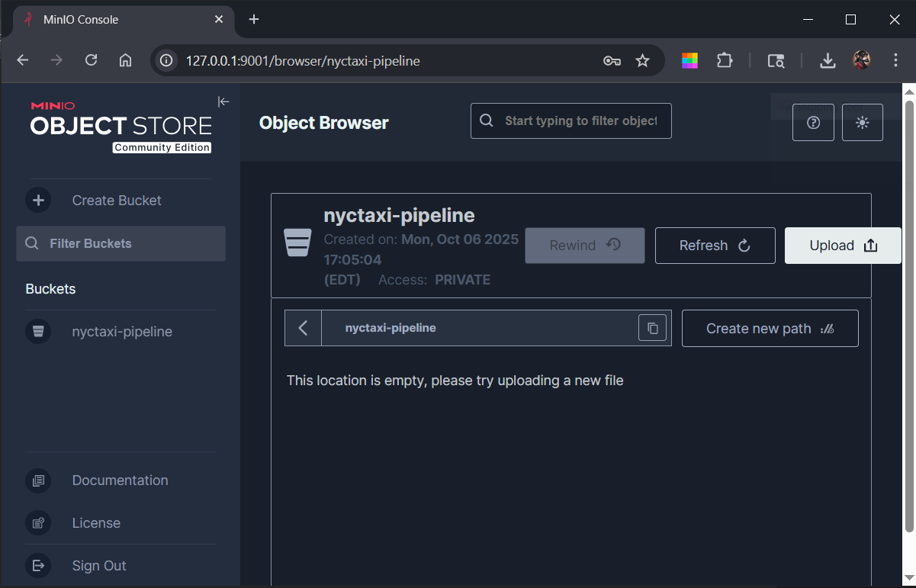Click the browser forward arrow
This screenshot has height=588, width=916.
click(x=57, y=60)
